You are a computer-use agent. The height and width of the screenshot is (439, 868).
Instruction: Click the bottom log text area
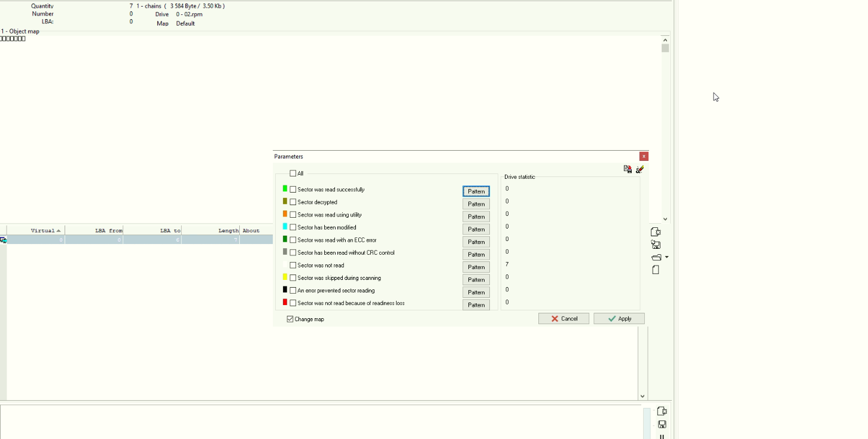(321, 422)
